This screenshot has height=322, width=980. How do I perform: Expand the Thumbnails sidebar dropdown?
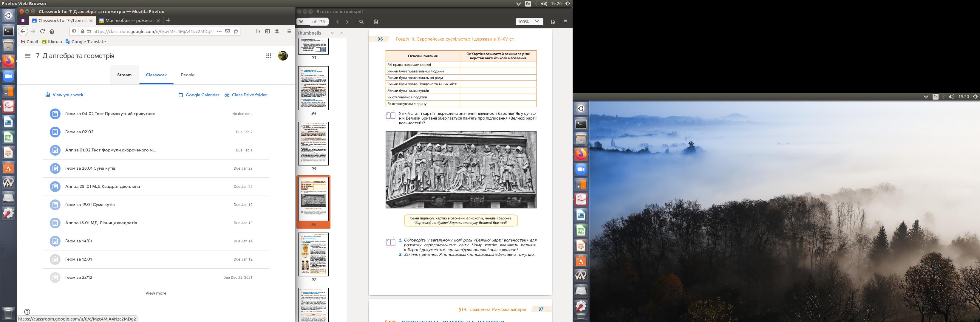[332, 33]
